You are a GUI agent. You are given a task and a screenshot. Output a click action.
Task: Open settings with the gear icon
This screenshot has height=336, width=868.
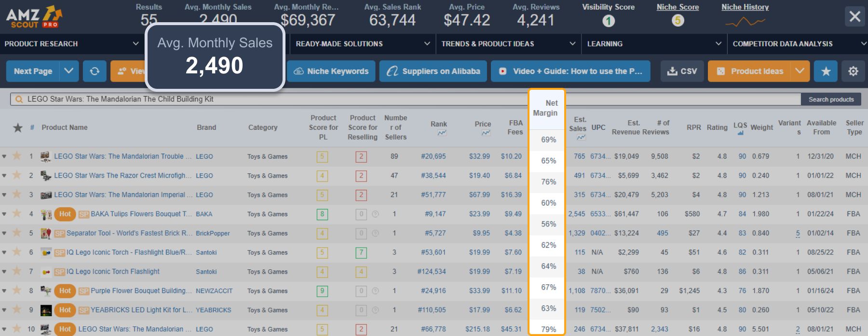pos(853,71)
